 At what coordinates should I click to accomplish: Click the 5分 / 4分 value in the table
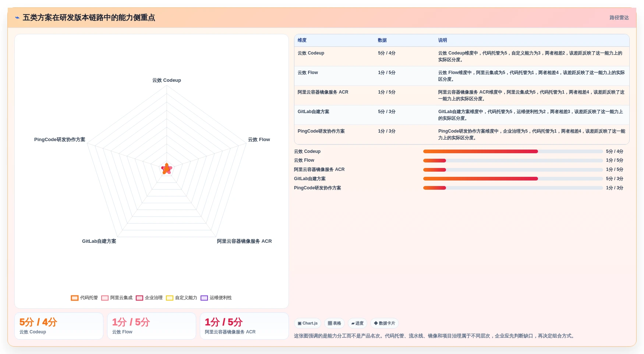tap(387, 53)
